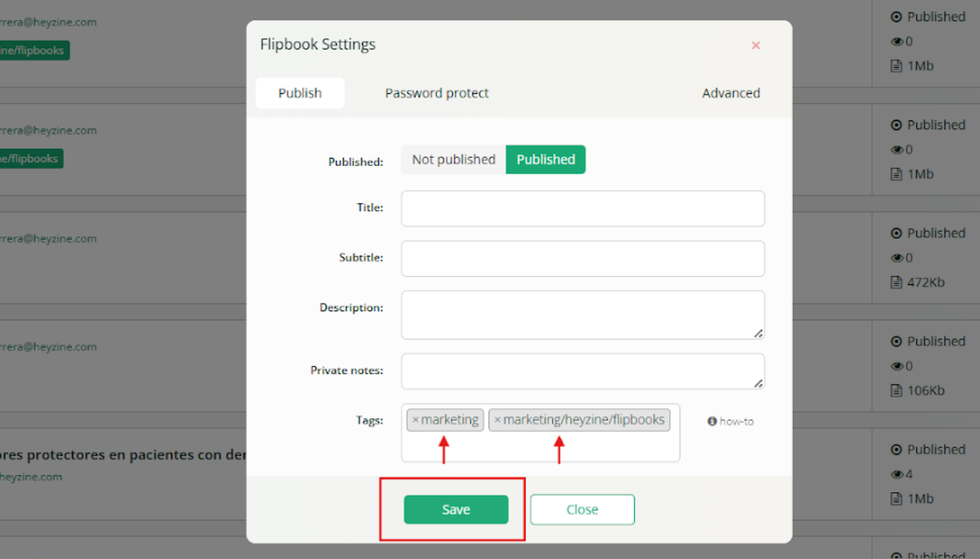Screen dimensions: 980x559
Task: Select the Not published option
Action: [x=453, y=159]
